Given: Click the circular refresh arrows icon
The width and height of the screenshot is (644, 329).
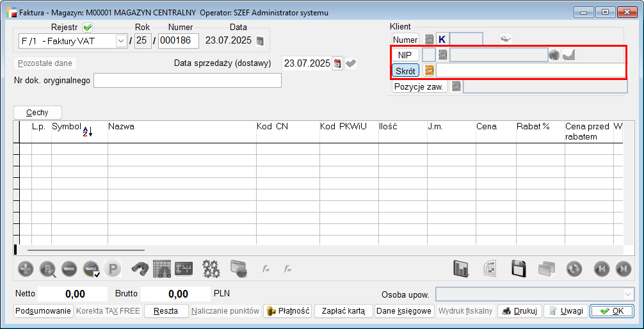Looking at the screenshot, I should point(574,269).
